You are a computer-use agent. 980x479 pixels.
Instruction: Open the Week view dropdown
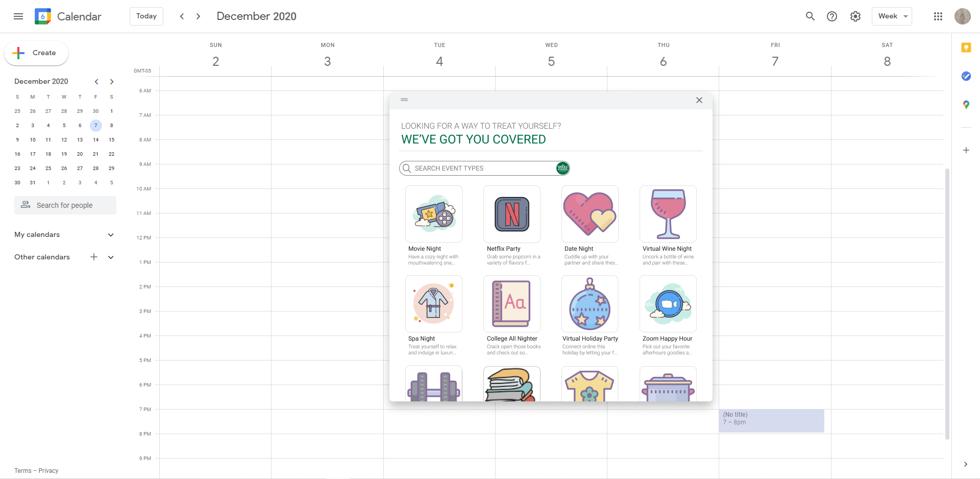point(892,16)
